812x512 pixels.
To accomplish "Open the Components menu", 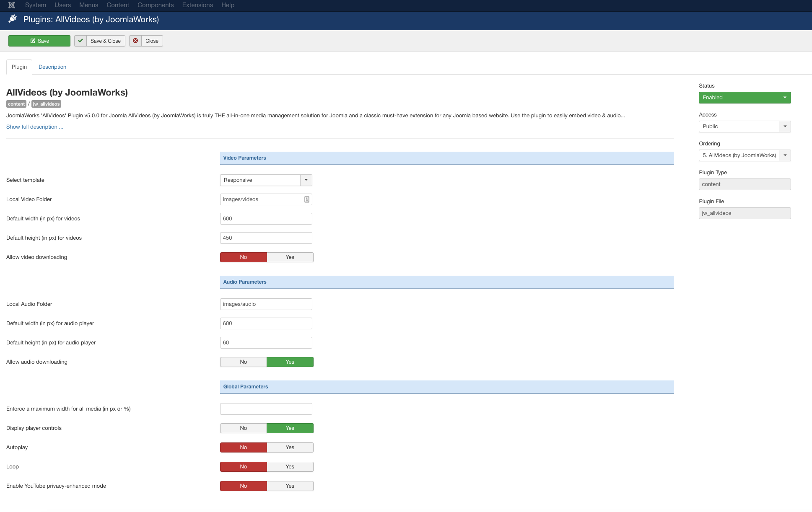I will [x=156, y=5].
